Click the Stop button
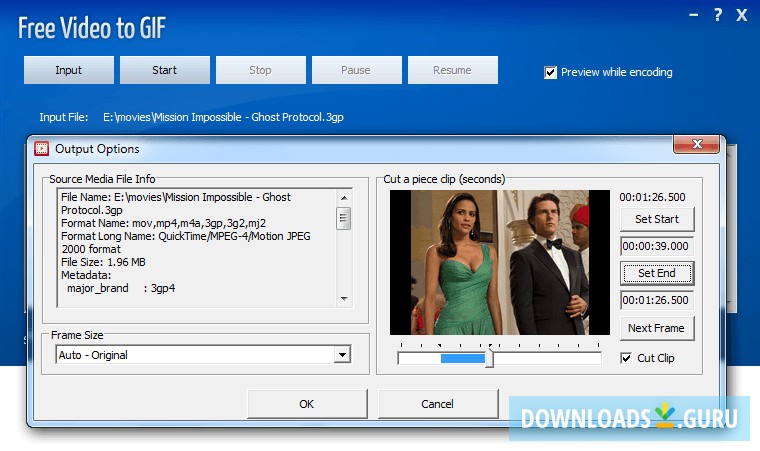The width and height of the screenshot is (760, 451). [x=261, y=70]
